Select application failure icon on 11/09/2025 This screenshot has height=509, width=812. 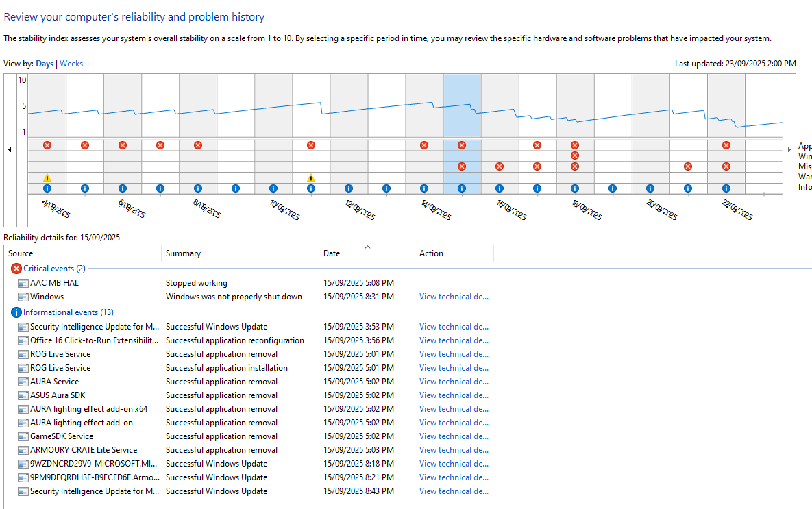click(x=310, y=145)
